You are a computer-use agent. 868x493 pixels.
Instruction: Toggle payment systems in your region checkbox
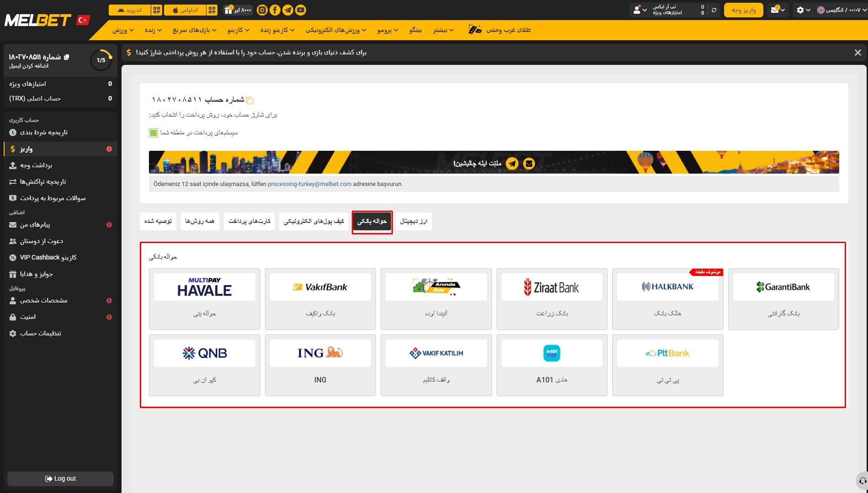point(153,133)
